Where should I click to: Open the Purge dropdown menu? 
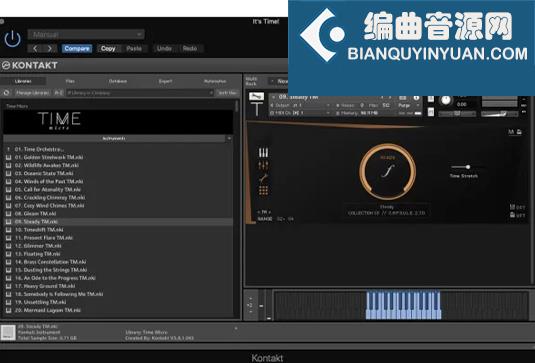pos(409,105)
